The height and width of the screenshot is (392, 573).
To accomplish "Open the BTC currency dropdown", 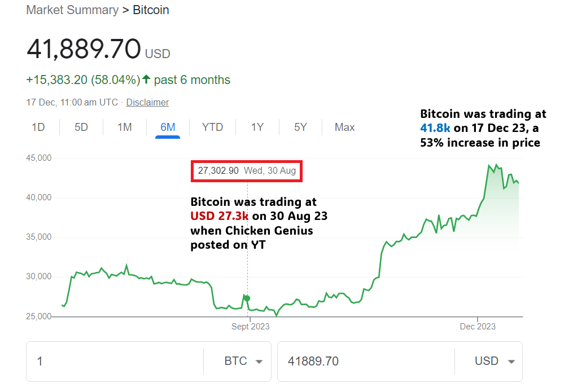I will pyautogui.click(x=243, y=361).
